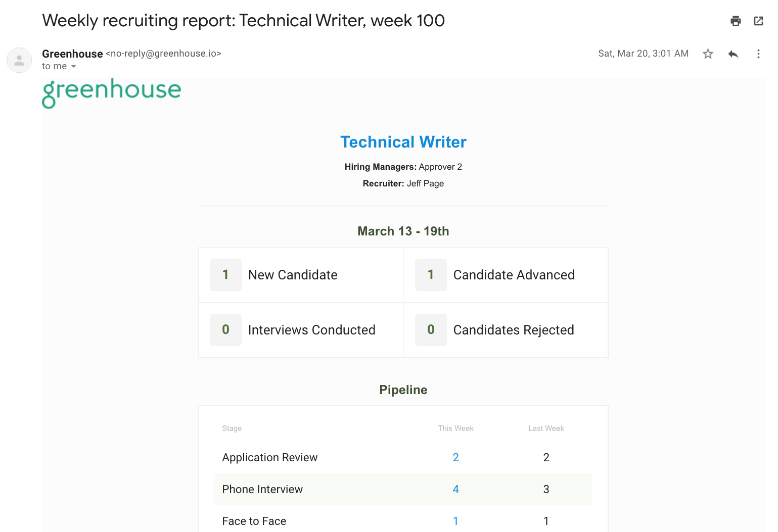Star the Greenhouse email

(708, 54)
